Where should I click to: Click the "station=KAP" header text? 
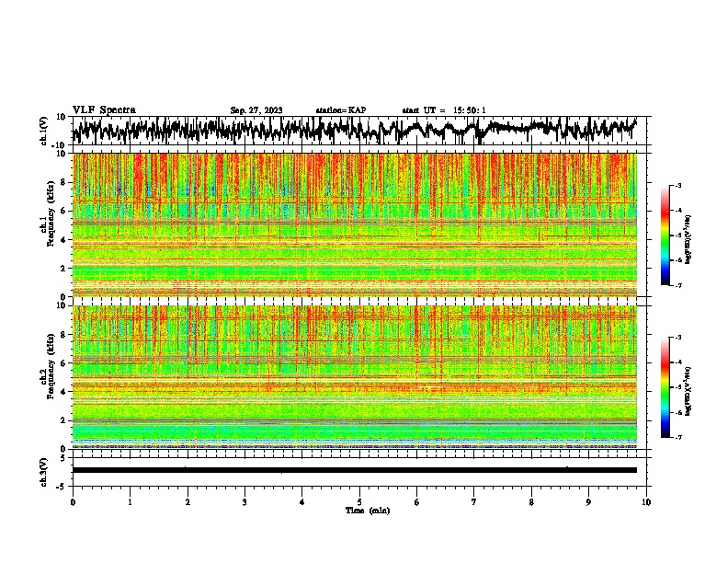click(341, 110)
